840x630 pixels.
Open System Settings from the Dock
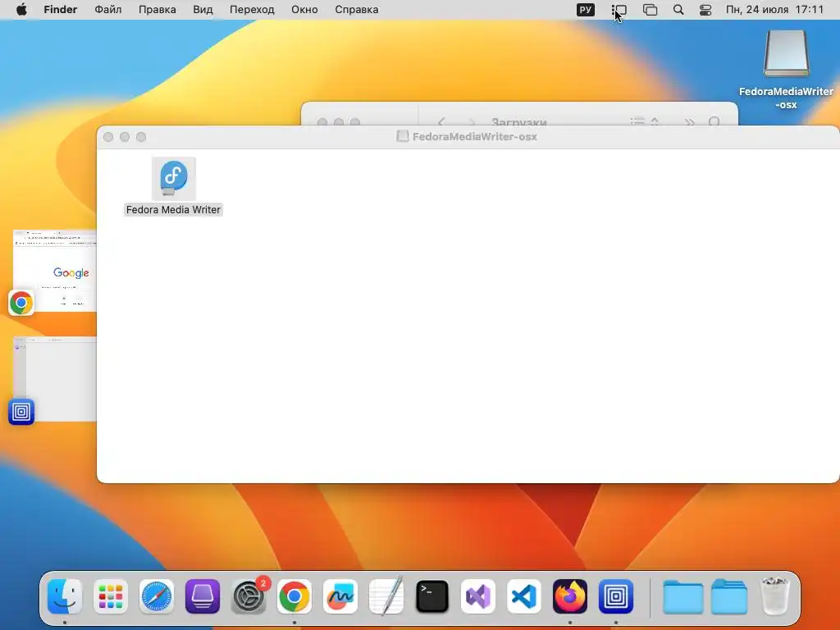click(x=249, y=596)
